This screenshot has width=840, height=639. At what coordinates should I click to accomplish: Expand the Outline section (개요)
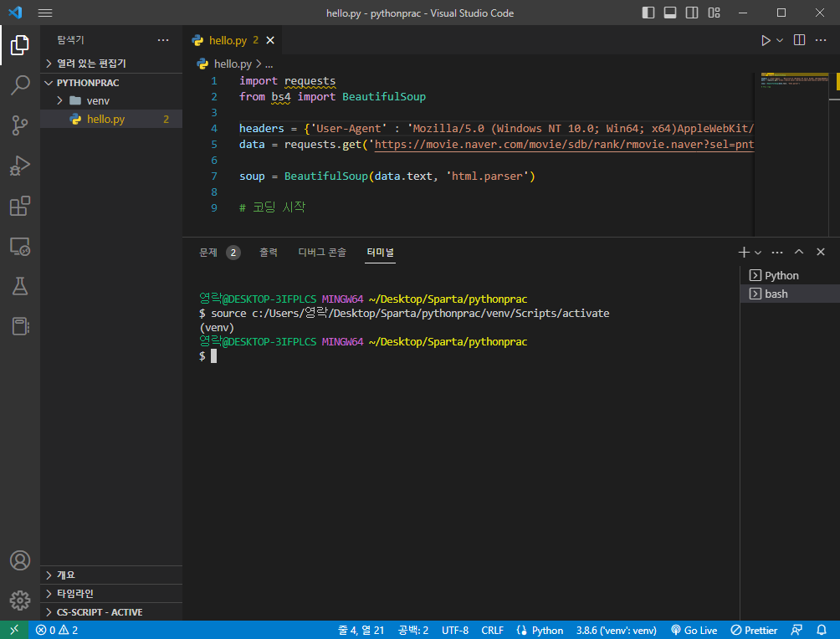click(111, 575)
